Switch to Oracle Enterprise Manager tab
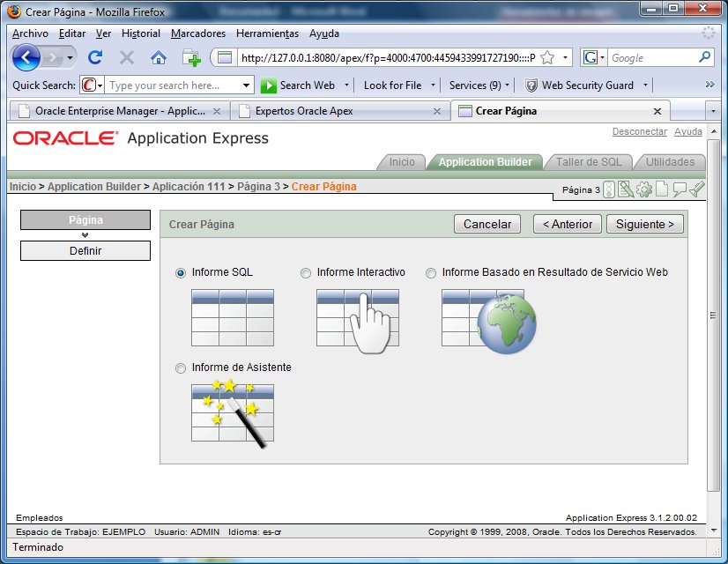Image resolution: width=728 pixels, height=564 pixels. point(120,111)
